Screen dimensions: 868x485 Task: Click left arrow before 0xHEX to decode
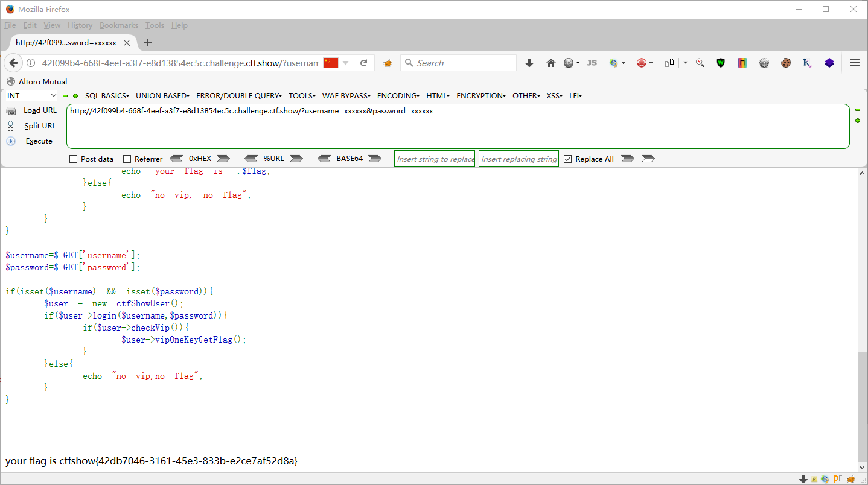[176, 159]
